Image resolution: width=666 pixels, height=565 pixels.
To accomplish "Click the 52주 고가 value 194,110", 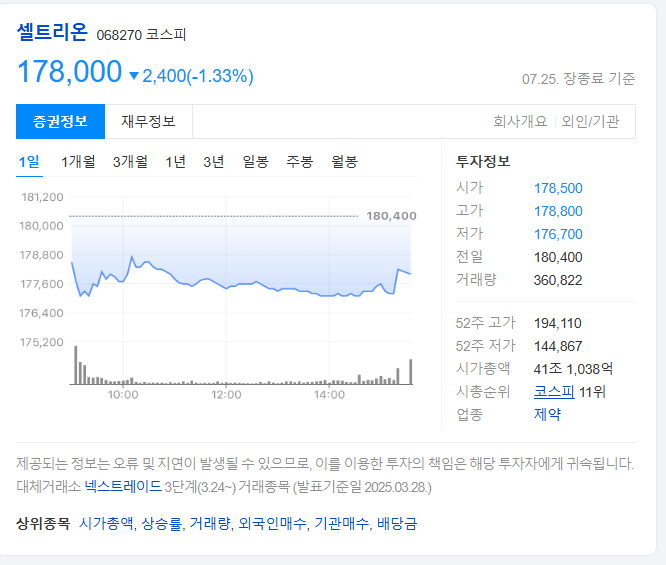I will pos(558,324).
